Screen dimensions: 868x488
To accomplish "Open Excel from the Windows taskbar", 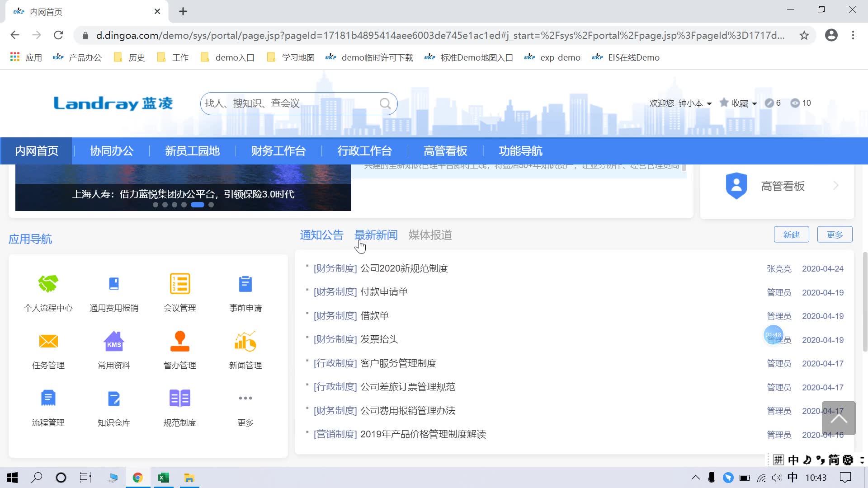I will pyautogui.click(x=164, y=478).
